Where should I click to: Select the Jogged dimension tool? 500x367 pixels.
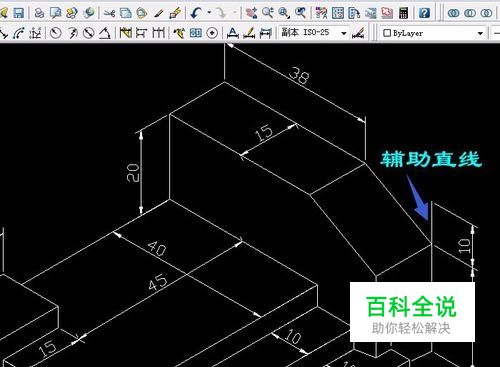coord(72,33)
